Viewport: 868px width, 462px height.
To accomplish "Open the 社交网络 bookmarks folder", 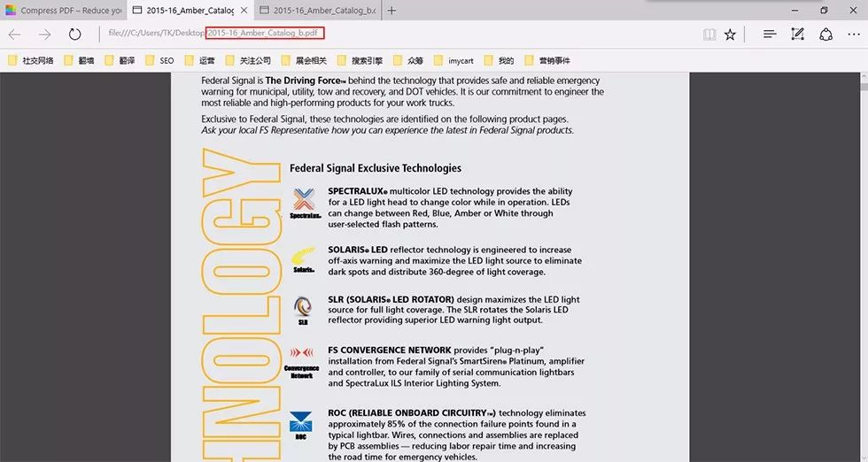I will pyautogui.click(x=31, y=60).
